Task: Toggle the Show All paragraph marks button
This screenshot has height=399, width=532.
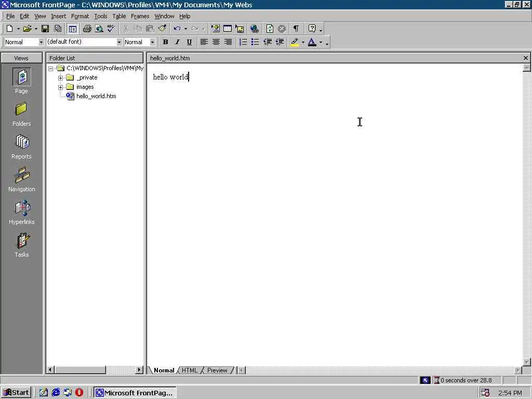Action: (296, 29)
